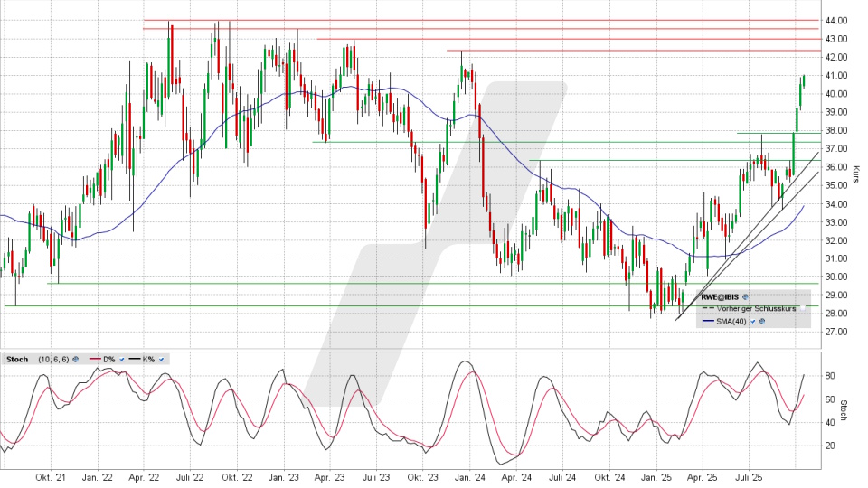Enable the Vorheriger Schlusskurs checkbox

coord(803,308)
